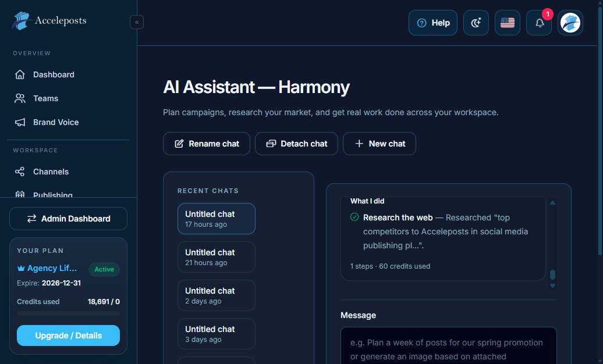Change language using the US flag
Screen dimensions: 603x364
coord(508,23)
